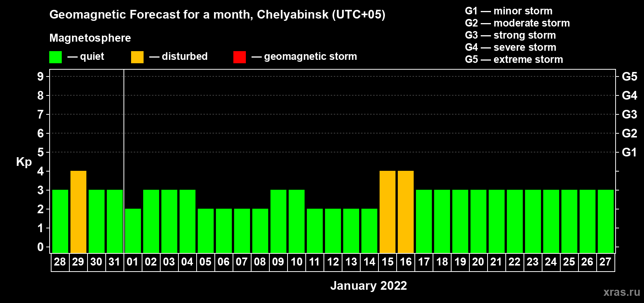
Task: Click the date label 27
Action: [605, 262]
